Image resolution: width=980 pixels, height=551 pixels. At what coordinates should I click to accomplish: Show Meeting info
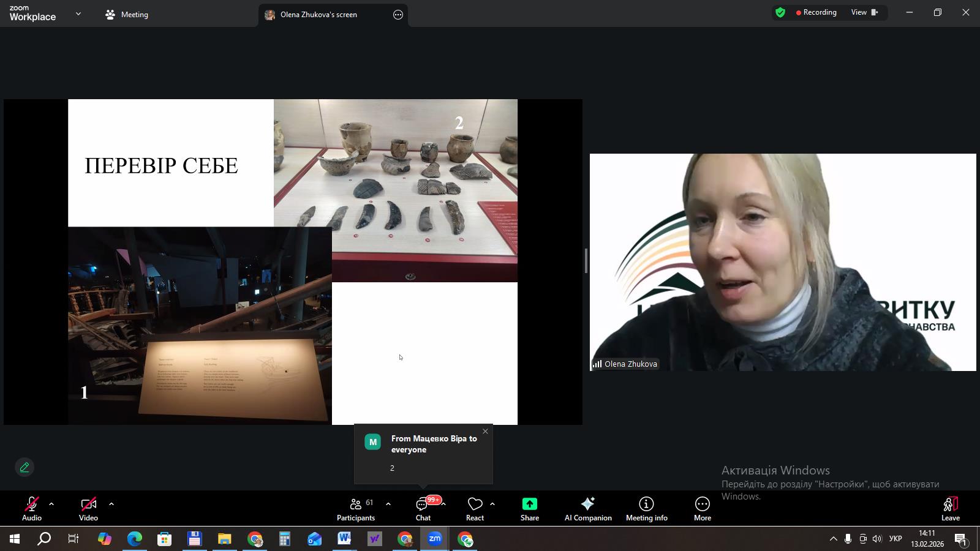click(646, 509)
